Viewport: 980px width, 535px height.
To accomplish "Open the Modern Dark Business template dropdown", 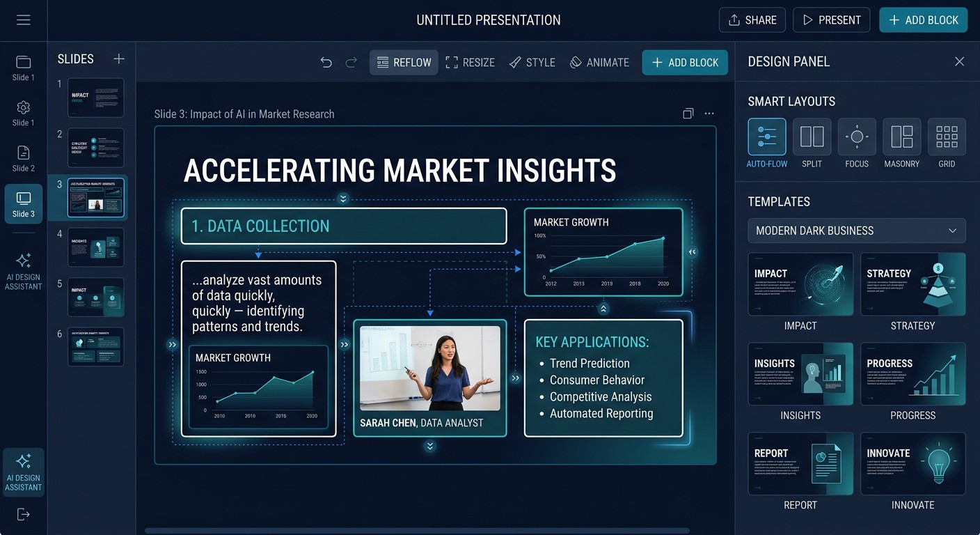I will point(857,231).
